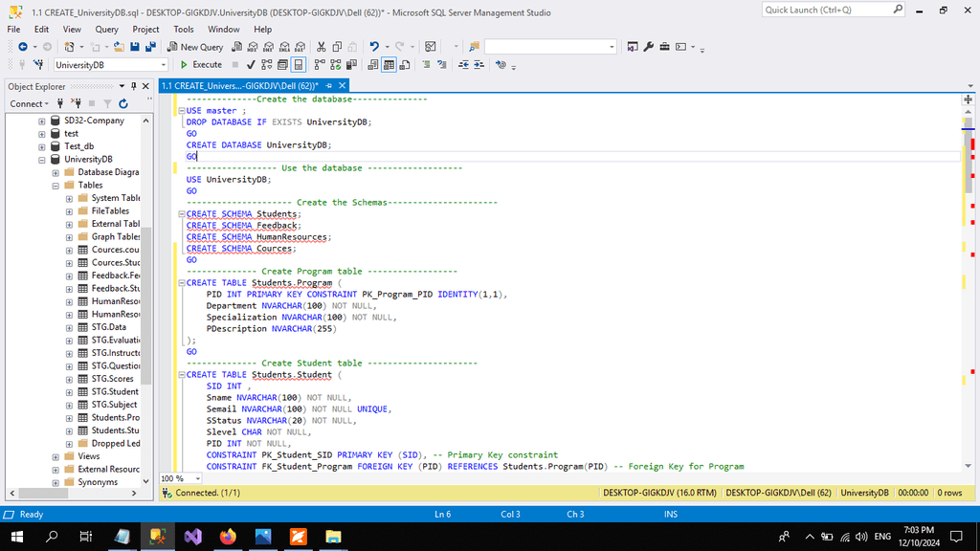
Task: Open the Toolbox icon
Action: 664,47
